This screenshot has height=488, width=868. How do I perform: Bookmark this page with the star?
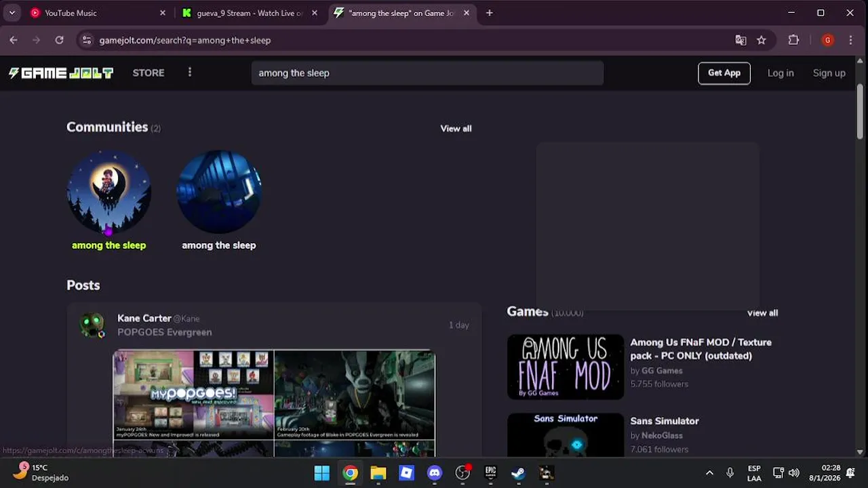(762, 40)
